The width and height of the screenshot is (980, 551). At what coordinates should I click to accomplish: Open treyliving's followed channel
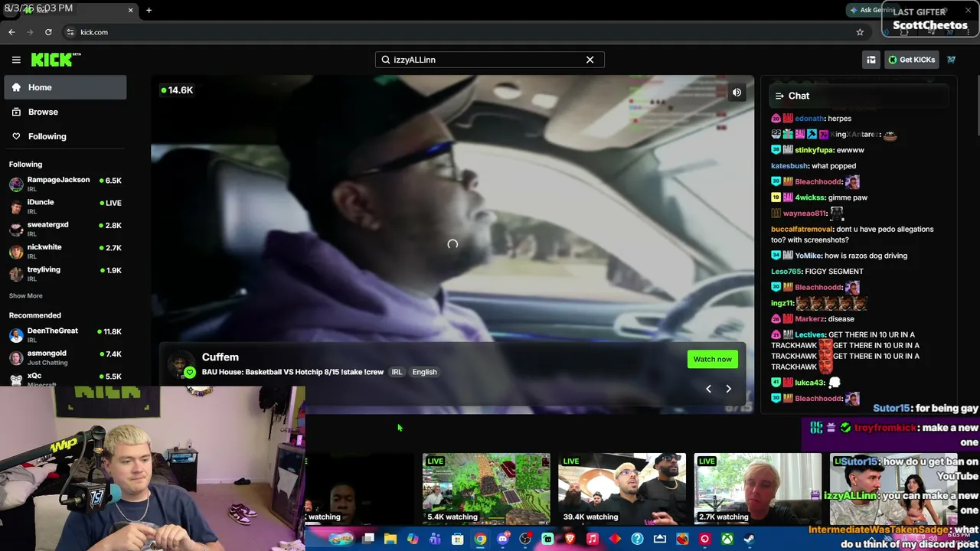[65, 273]
